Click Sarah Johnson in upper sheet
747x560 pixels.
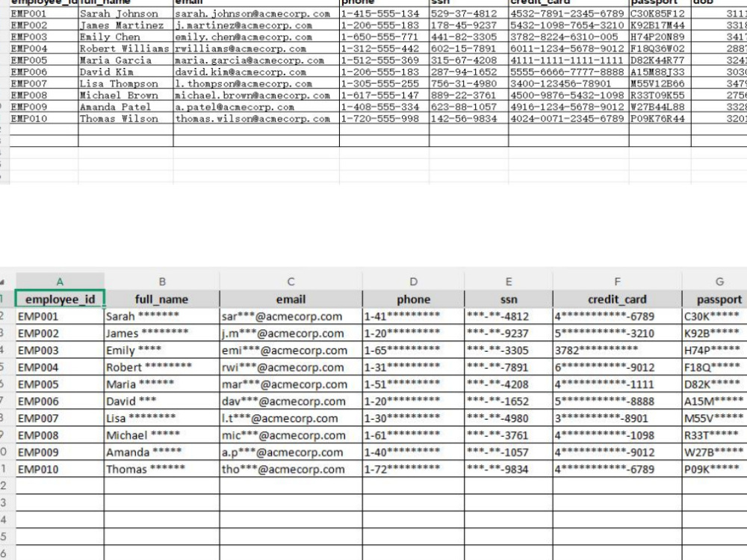point(125,13)
